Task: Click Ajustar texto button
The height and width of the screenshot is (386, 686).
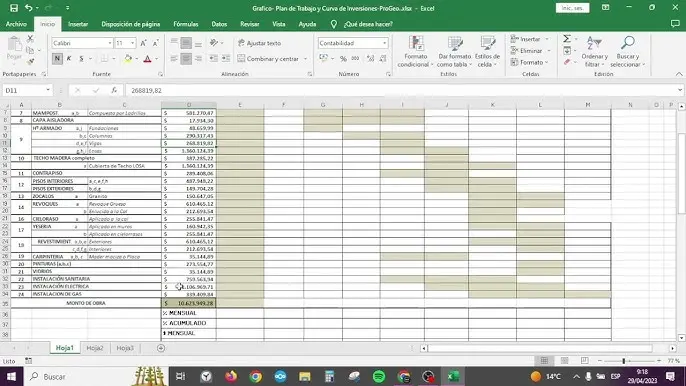Action: coord(259,43)
